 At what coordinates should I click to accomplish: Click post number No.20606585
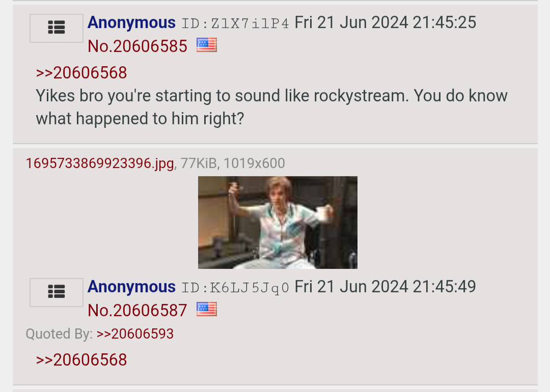click(137, 46)
